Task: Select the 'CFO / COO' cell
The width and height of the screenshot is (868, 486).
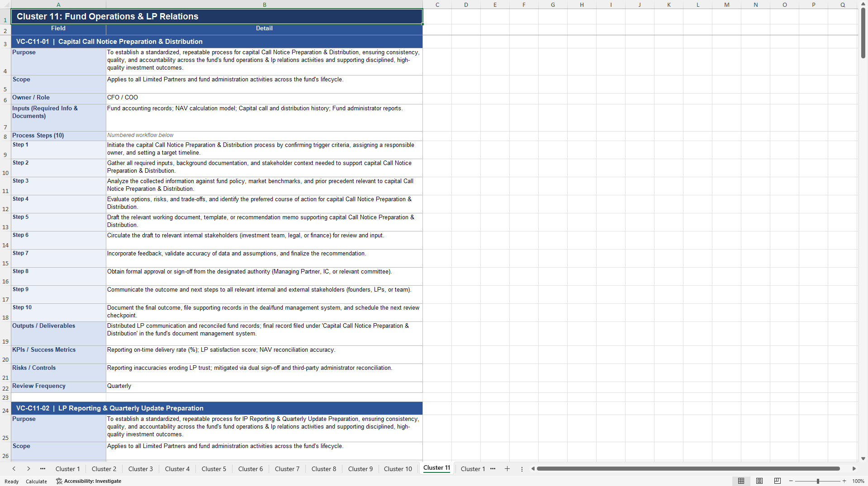Action: point(264,99)
